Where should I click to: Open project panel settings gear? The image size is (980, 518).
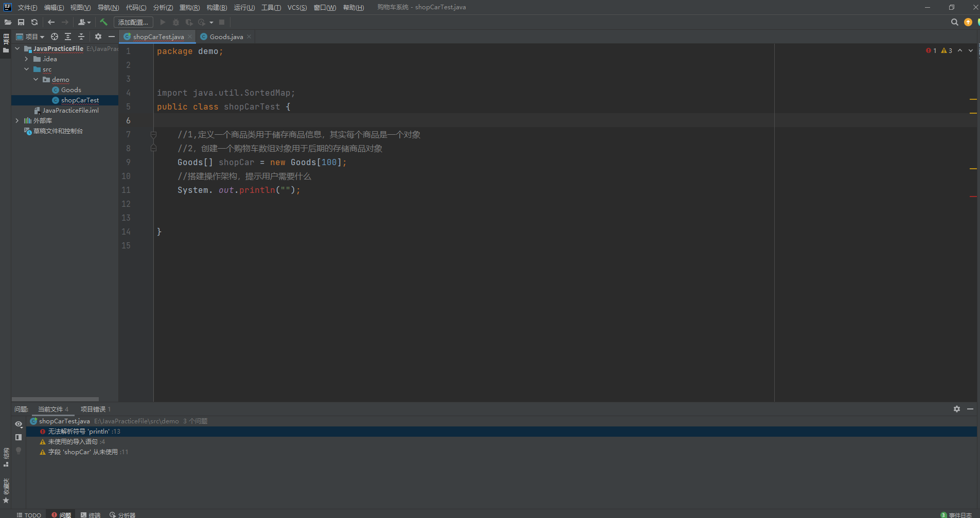(x=98, y=37)
